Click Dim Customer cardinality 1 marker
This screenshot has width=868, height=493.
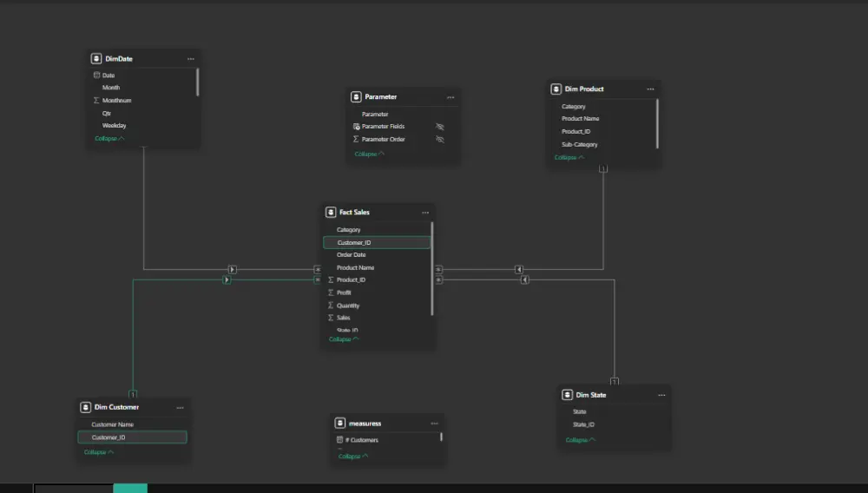(133, 395)
